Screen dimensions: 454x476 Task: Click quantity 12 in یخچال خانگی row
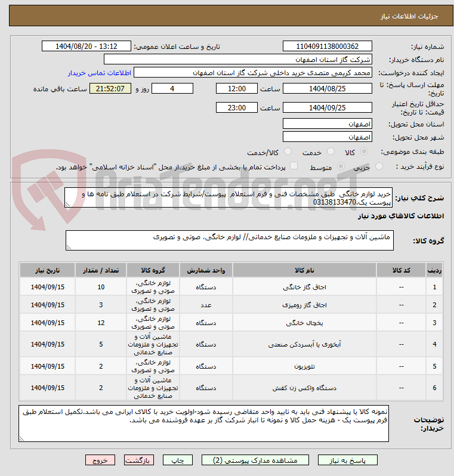point(101,323)
